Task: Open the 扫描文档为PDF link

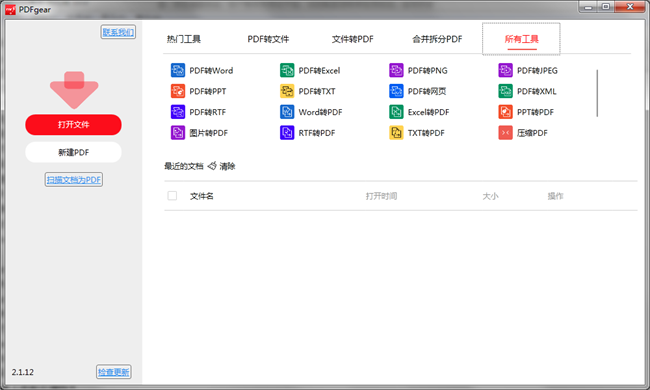Action: tap(74, 179)
